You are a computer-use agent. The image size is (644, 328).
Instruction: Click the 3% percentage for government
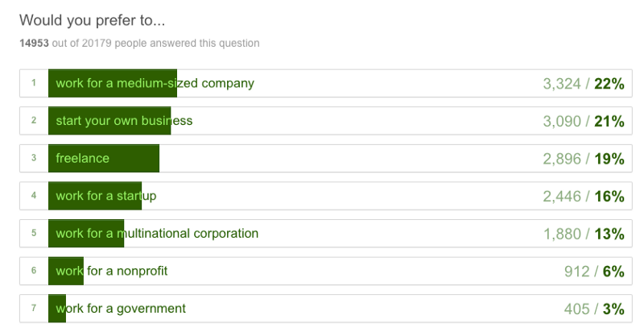click(614, 309)
